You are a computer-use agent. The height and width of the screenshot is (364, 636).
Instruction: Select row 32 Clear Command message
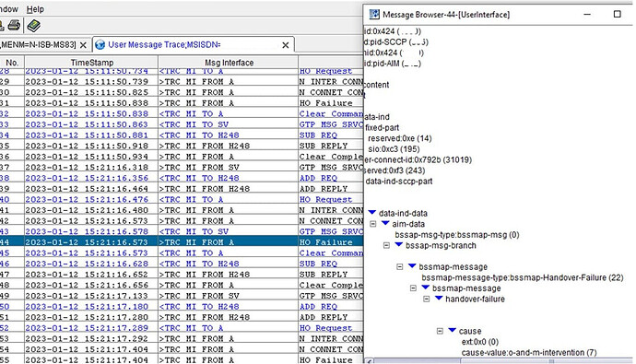(x=182, y=113)
